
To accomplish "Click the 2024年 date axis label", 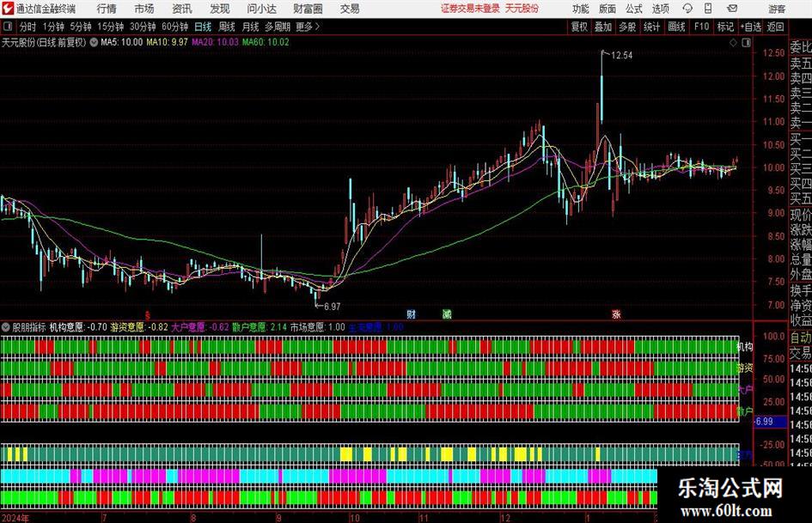I will pos(15,518).
